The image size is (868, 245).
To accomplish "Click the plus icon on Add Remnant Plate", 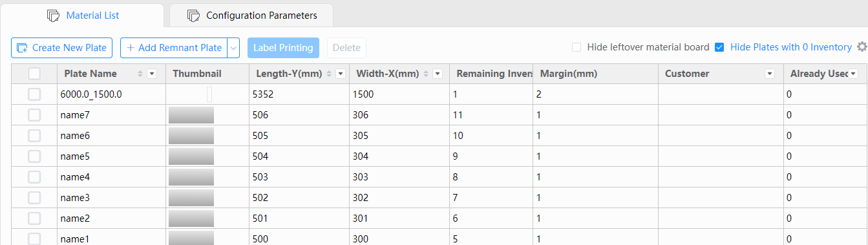I will point(131,48).
